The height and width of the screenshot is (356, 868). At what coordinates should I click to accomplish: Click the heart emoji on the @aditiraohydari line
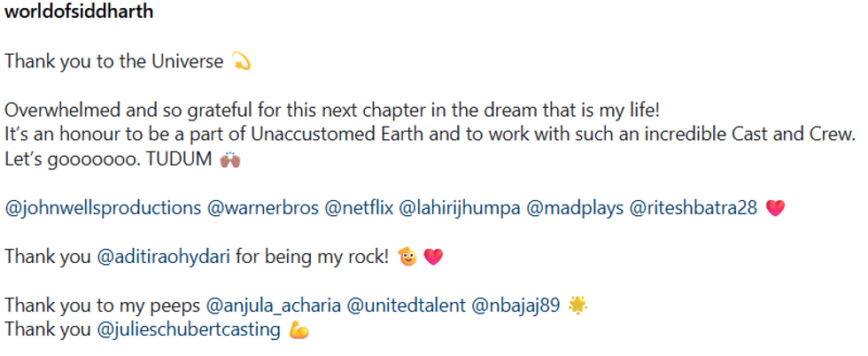click(x=433, y=258)
